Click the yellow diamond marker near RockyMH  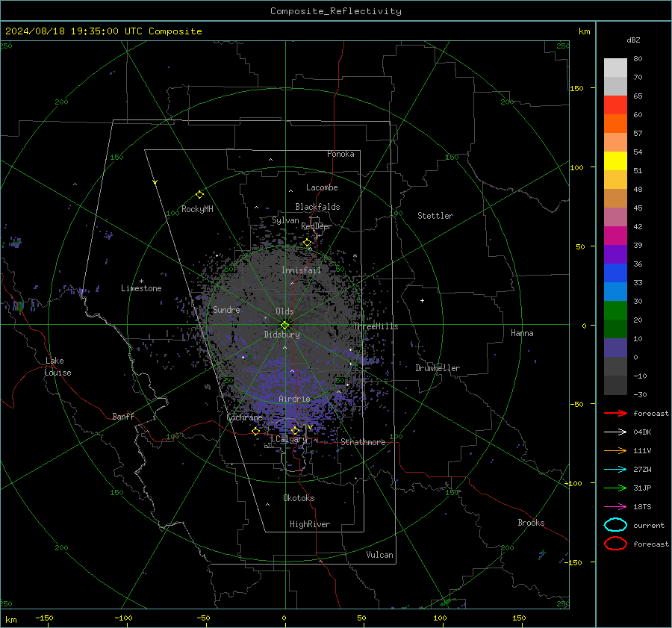(x=199, y=195)
